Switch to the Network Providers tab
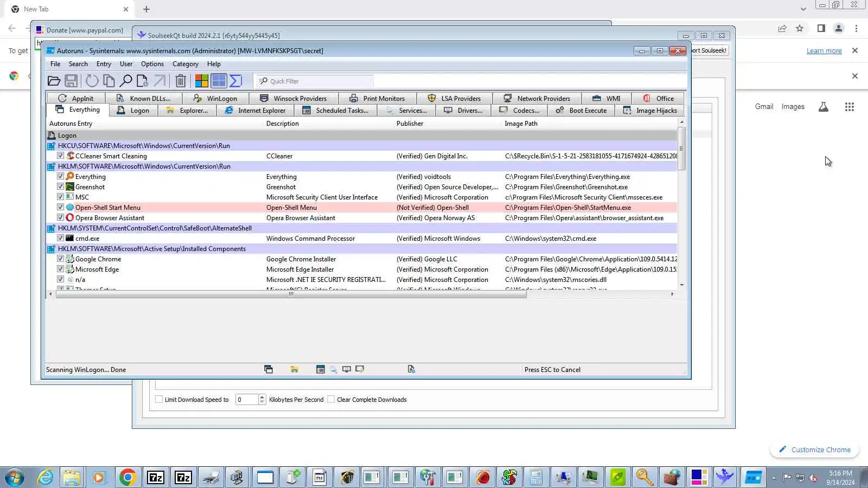 click(x=537, y=99)
